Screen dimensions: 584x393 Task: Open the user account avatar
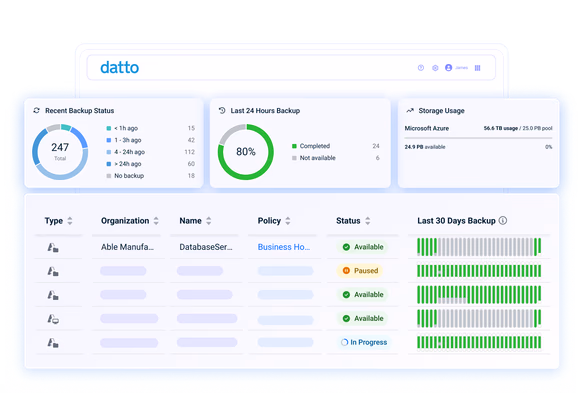pos(448,68)
